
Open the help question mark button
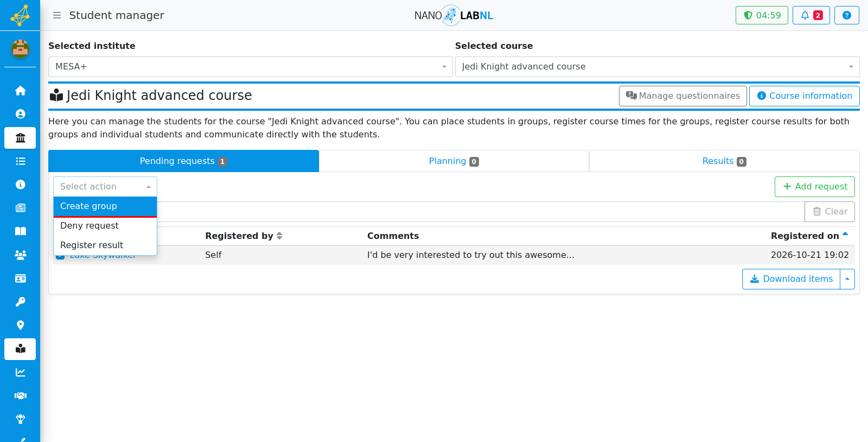[x=846, y=15]
